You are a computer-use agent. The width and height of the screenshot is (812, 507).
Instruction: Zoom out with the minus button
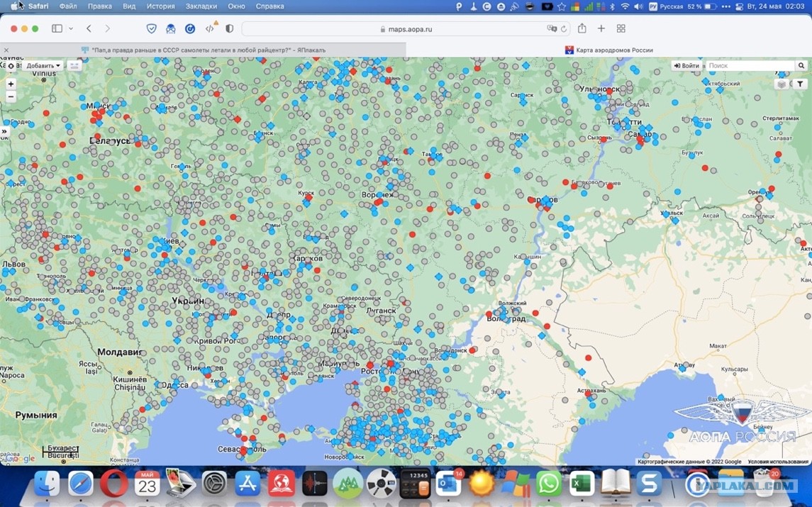[x=11, y=96]
